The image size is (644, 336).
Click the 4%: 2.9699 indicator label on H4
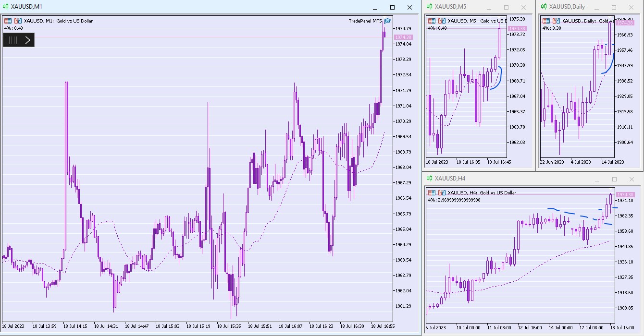(x=454, y=200)
